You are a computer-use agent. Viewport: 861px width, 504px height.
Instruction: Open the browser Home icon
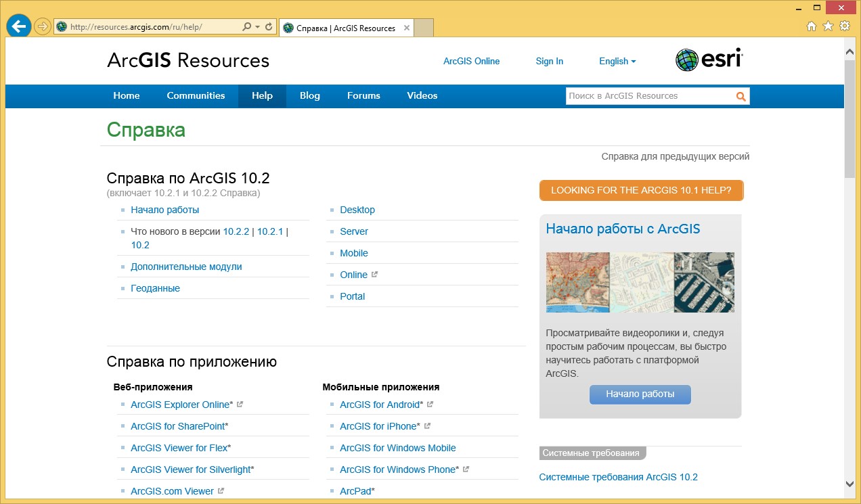click(x=812, y=26)
